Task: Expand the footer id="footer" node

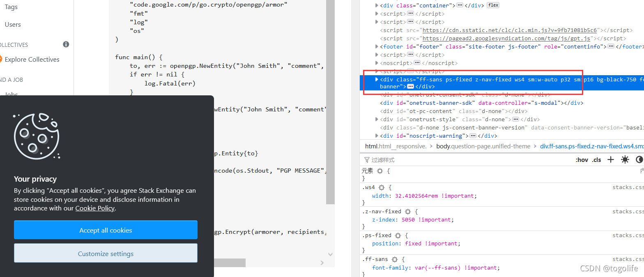Action: click(377, 46)
